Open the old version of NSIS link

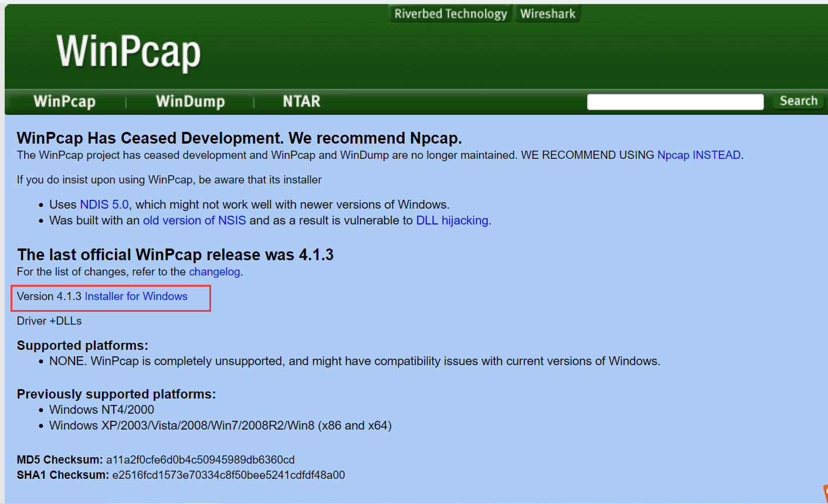click(x=195, y=220)
